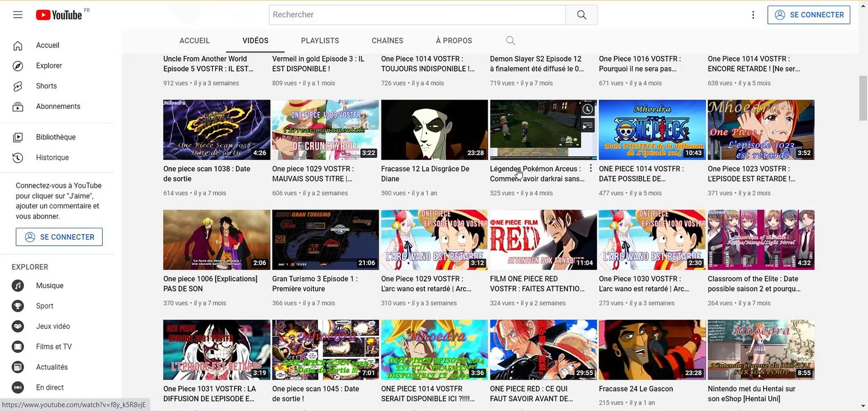This screenshot has height=411, width=868.
Task: Click the YouTube logo
Action: coord(59,15)
